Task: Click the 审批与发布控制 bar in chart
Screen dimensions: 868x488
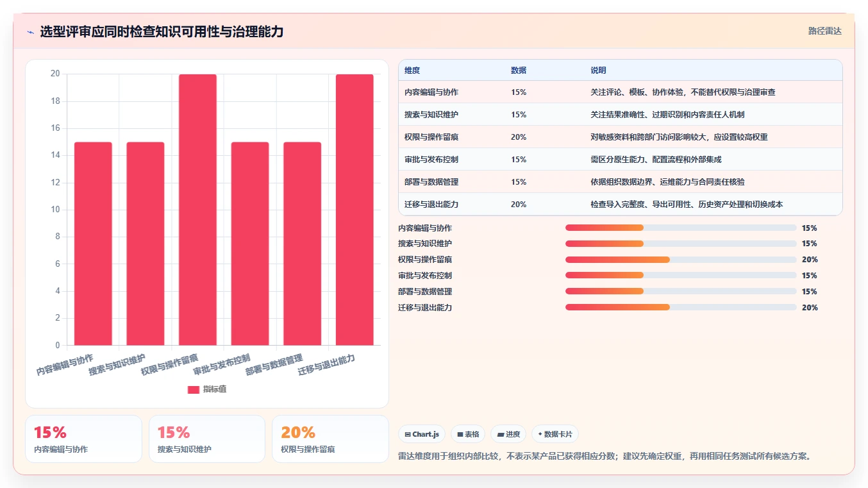Action: [250, 244]
